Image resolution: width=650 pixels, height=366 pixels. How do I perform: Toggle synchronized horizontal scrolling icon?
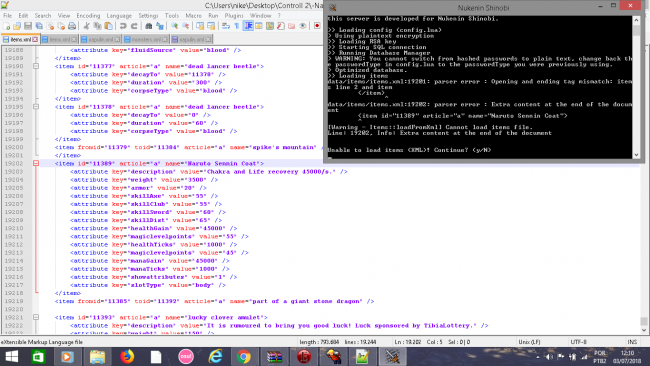(211, 26)
